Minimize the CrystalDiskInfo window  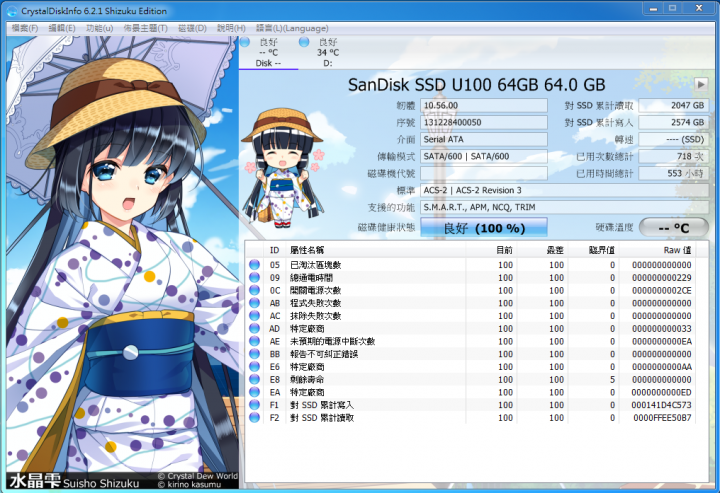point(654,8)
